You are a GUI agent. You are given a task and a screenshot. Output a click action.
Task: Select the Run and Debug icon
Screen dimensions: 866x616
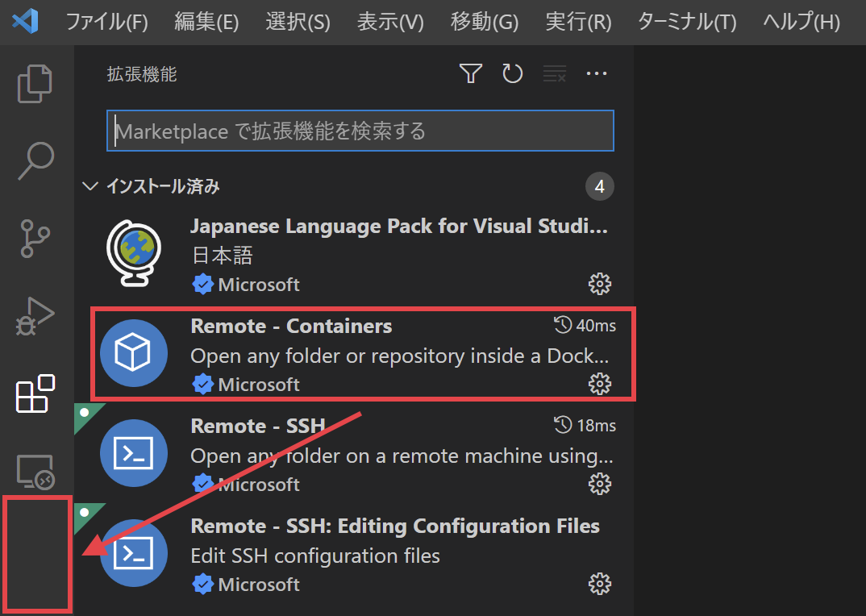pos(35,316)
